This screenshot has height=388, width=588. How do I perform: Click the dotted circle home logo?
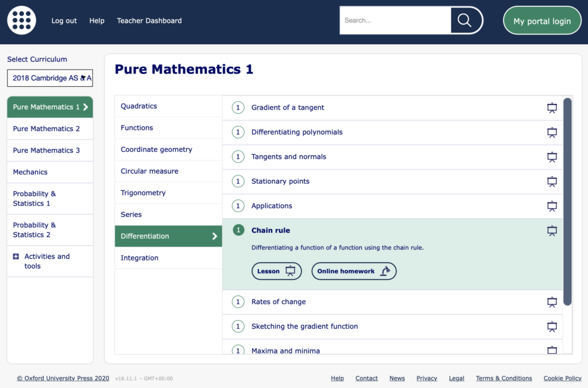pyautogui.click(x=22, y=21)
